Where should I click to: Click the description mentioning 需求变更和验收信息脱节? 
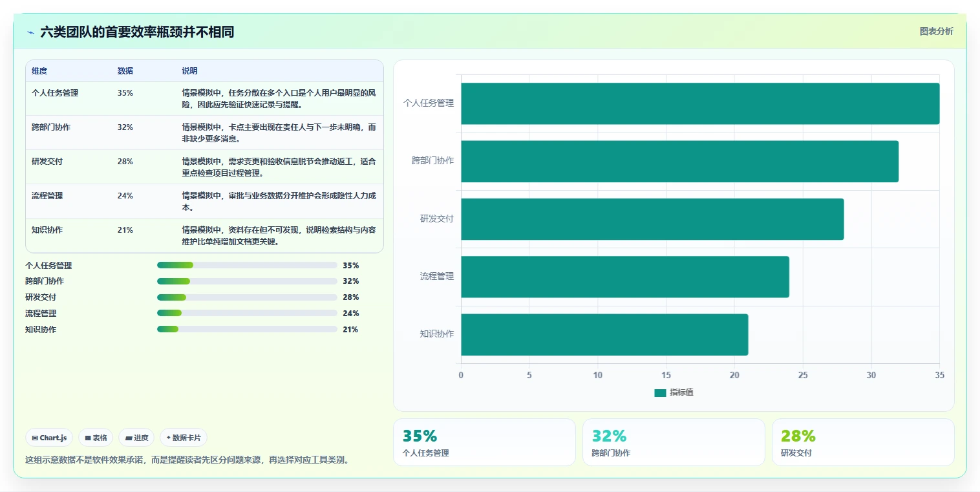(279, 167)
